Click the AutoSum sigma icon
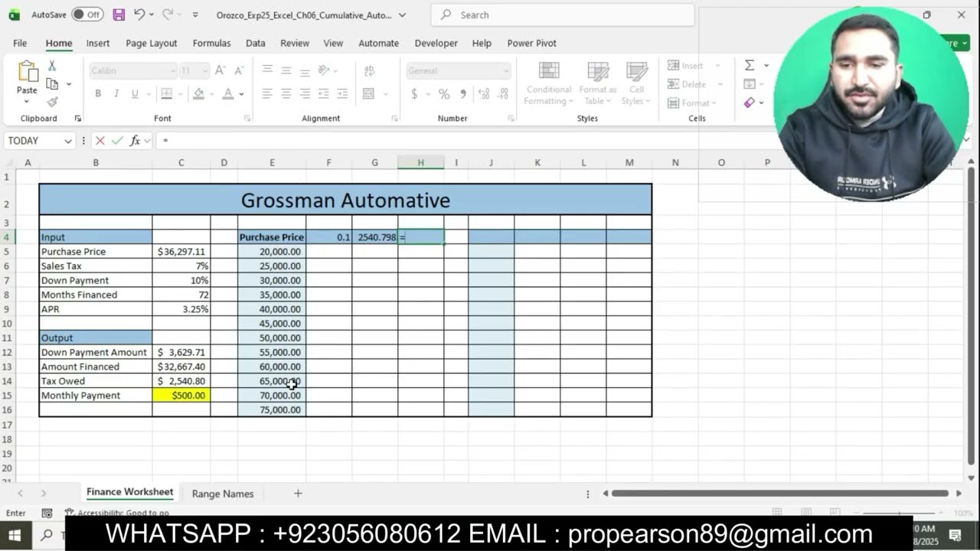The image size is (980, 551). click(x=750, y=66)
